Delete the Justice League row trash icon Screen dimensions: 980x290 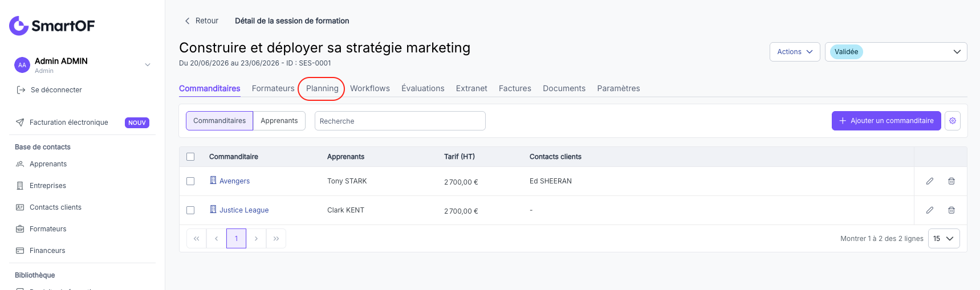coord(951,210)
